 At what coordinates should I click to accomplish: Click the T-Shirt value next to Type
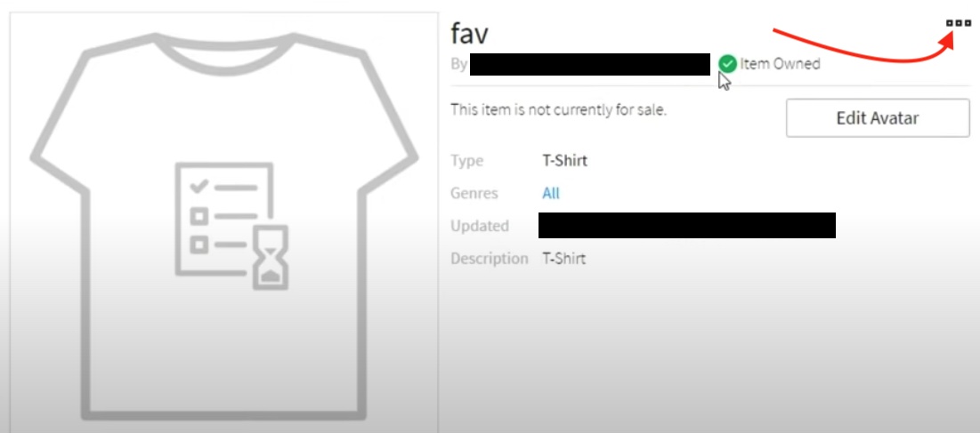564,161
